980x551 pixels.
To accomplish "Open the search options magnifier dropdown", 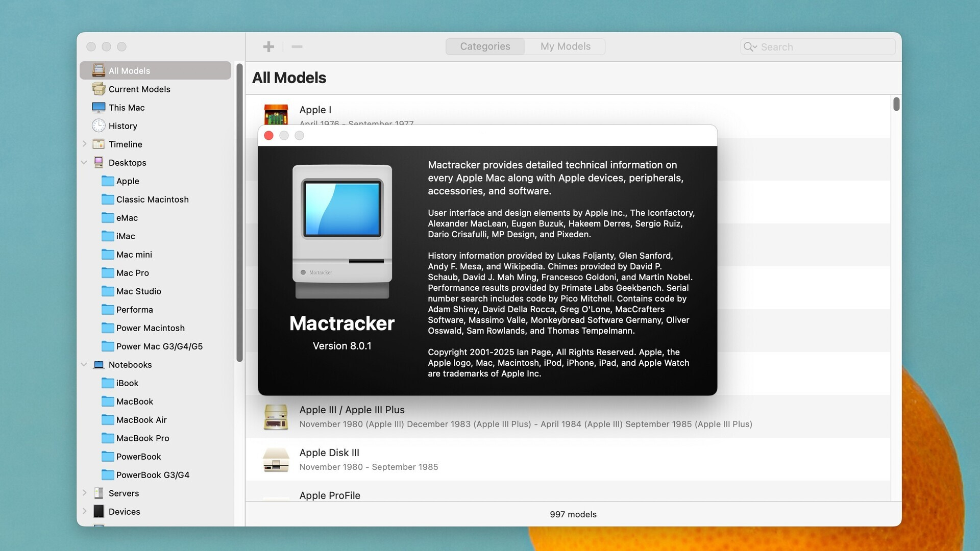I will [x=750, y=46].
